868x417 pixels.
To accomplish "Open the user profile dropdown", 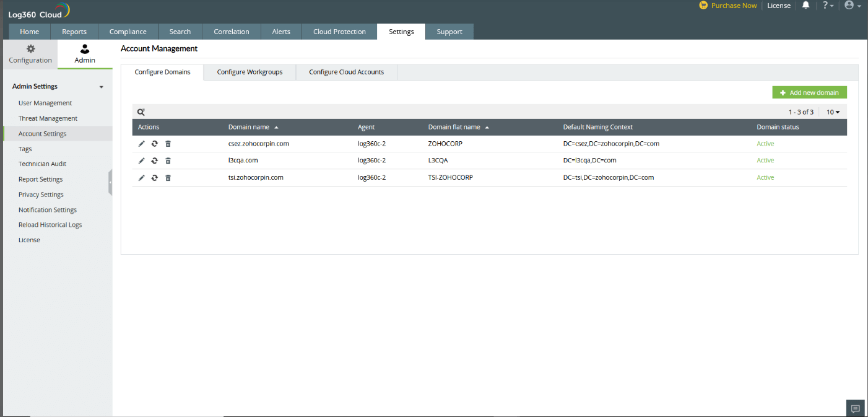I will coord(853,6).
